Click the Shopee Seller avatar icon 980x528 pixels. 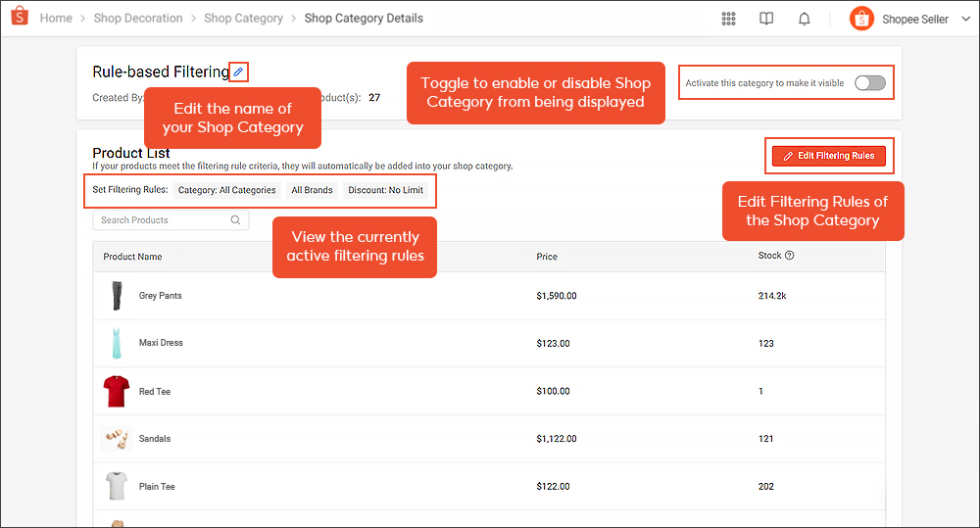coord(861,19)
